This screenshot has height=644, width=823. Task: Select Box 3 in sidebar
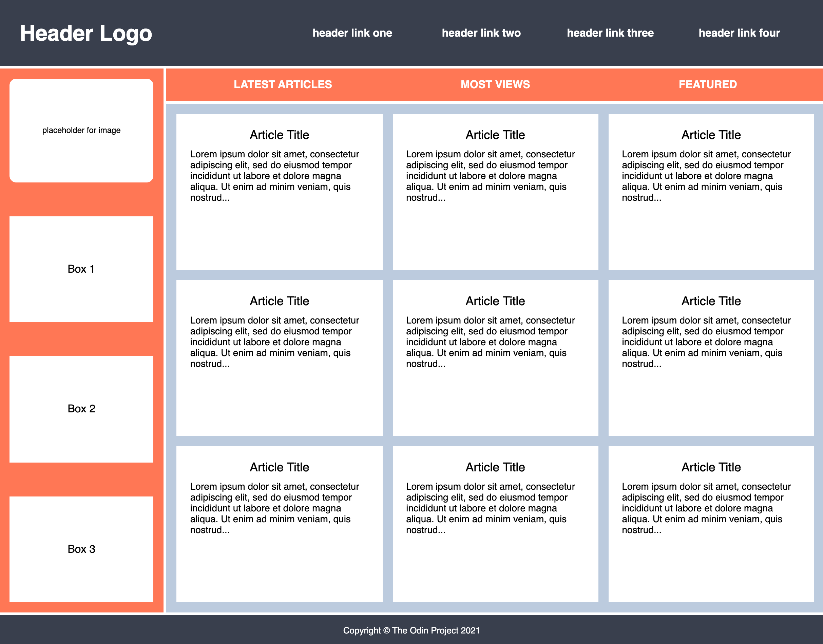pyautogui.click(x=81, y=549)
